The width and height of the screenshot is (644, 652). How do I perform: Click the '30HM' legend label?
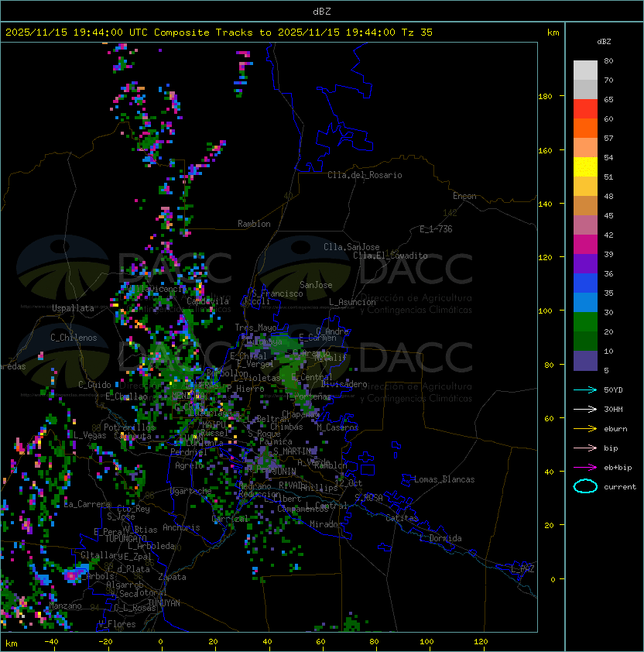pyautogui.click(x=613, y=410)
